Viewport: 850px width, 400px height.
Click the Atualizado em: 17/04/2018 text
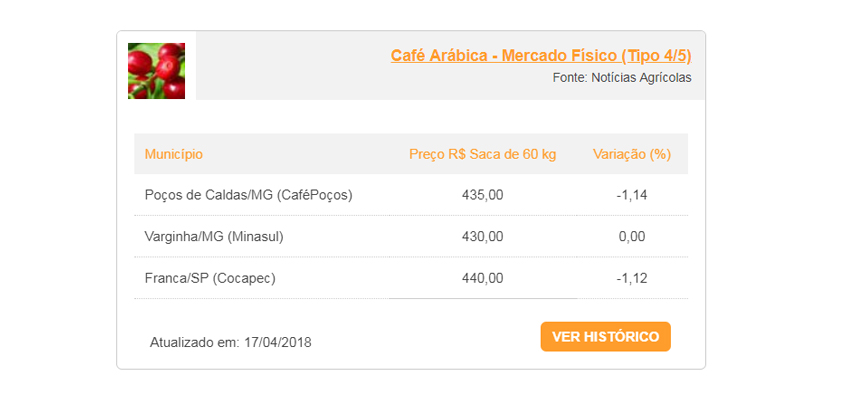pos(231,342)
